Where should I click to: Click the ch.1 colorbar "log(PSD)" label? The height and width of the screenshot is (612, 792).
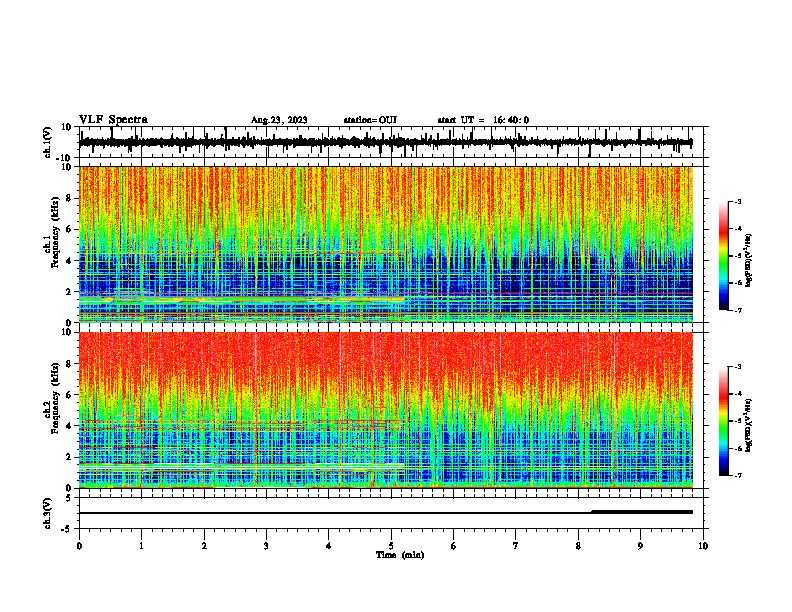click(x=749, y=260)
